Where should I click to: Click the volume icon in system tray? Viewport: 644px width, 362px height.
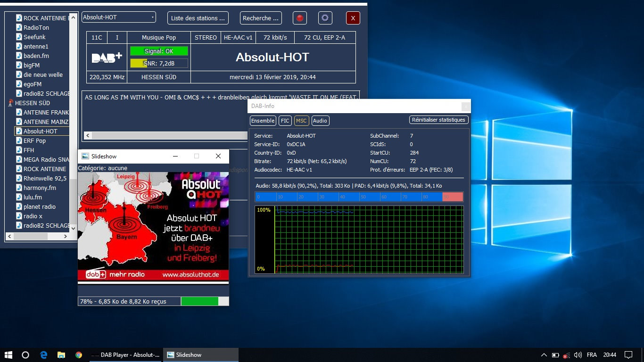tap(578, 355)
